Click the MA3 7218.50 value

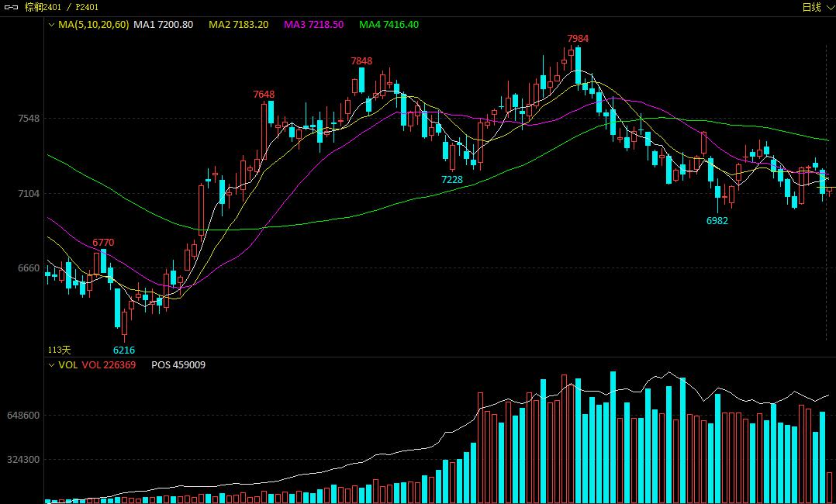(313, 25)
